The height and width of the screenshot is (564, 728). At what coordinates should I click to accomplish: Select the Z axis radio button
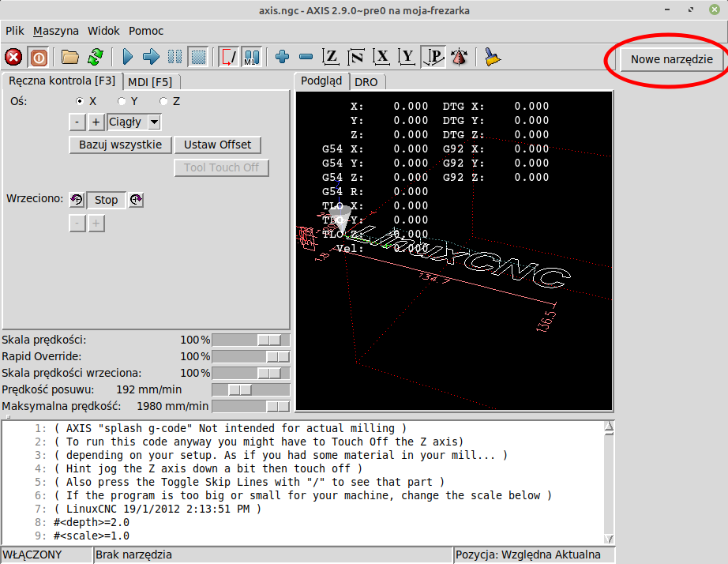[x=163, y=101]
